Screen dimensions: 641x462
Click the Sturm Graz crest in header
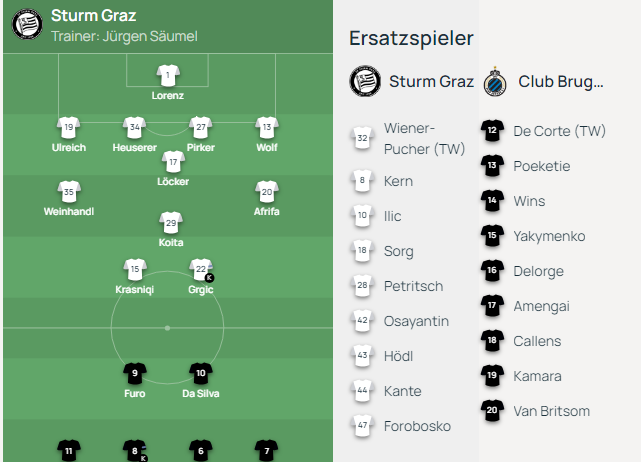27,24
